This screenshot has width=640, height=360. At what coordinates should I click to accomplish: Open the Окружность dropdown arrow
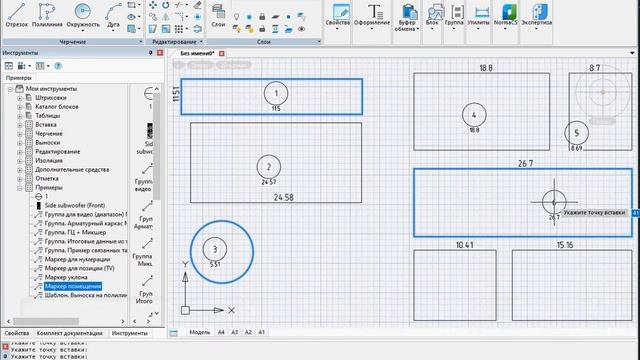(83, 31)
